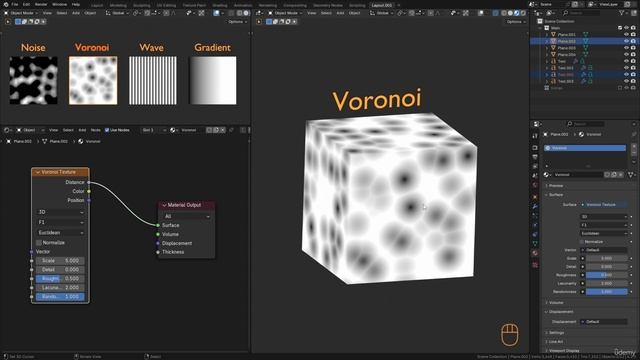The image size is (640, 360).
Task: Toggle Normalize checkbox in Voronoi node
Action: (39, 243)
